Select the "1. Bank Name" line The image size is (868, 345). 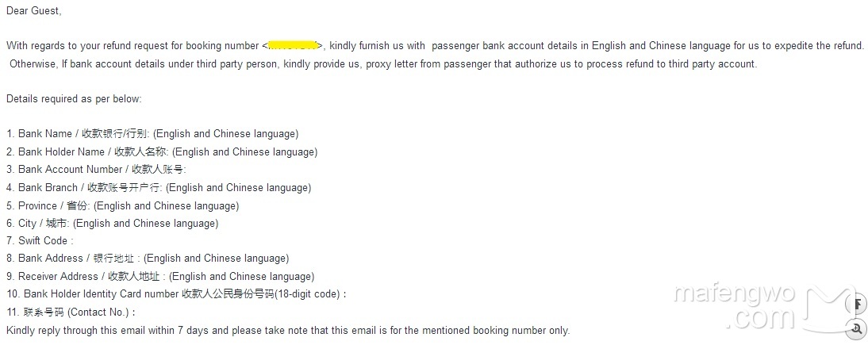click(152, 134)
